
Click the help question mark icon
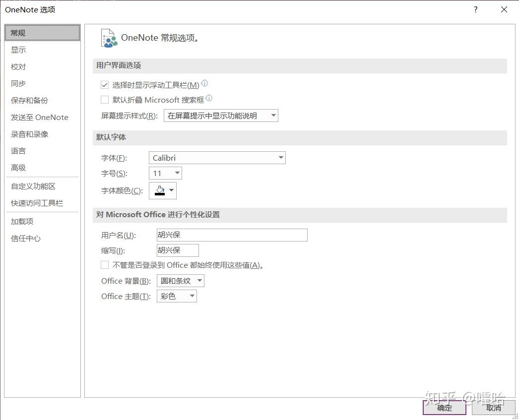click(x=476, y=9)
